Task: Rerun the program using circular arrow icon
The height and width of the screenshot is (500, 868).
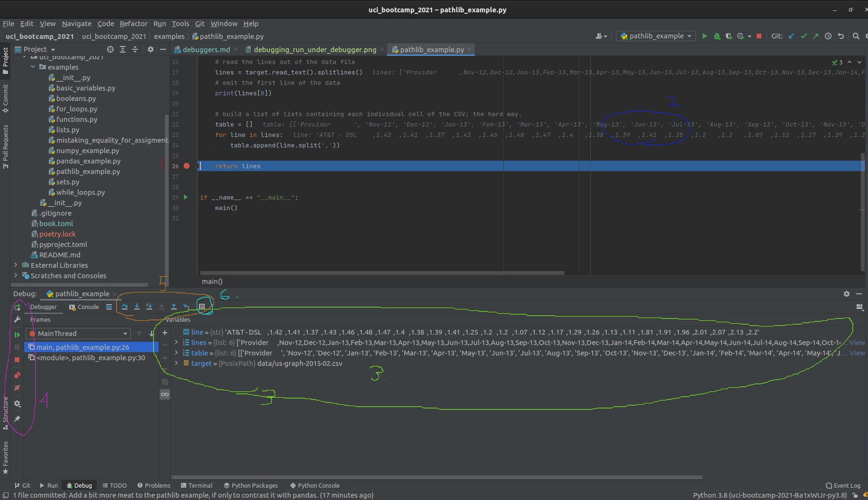Action: click(17, 307)
